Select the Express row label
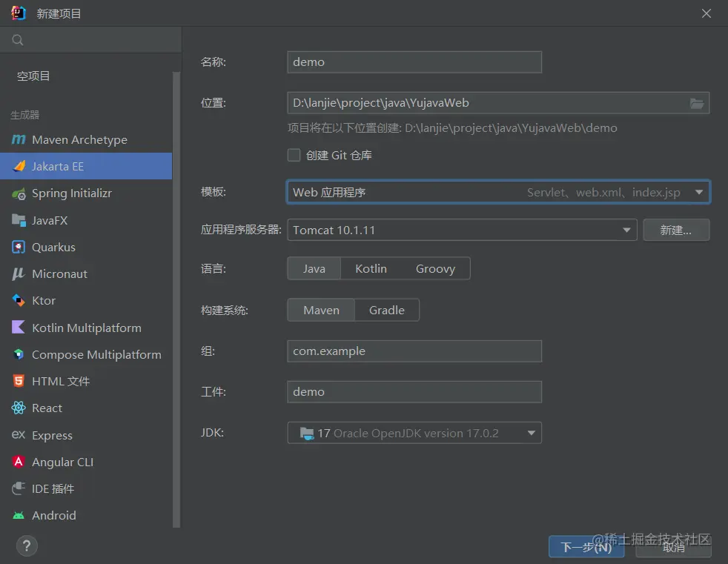 point(52,436)
